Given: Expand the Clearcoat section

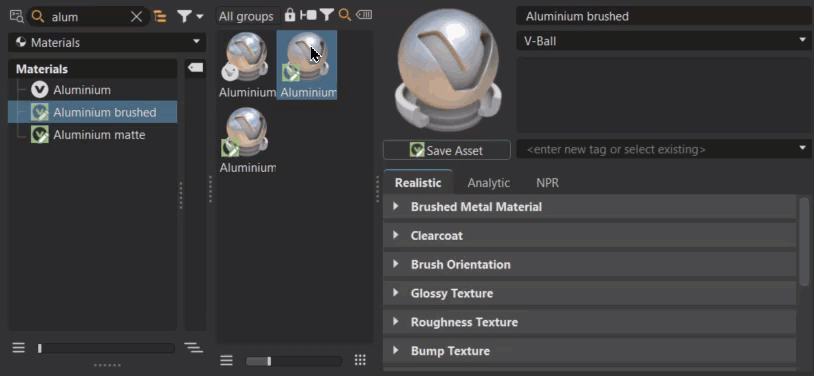Looking at the screenshot, I should (x=589, y=235).
